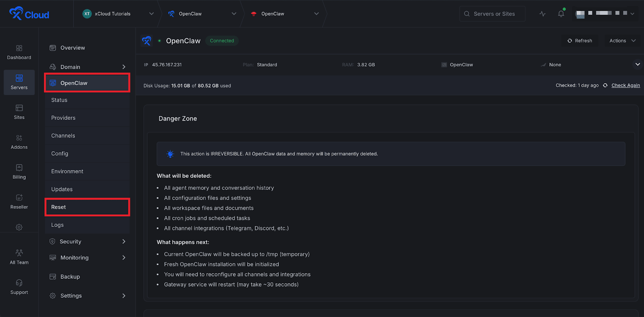Go to Dashboard in left sidebar
Screen dimensions: 644x317
click(19, 52)
